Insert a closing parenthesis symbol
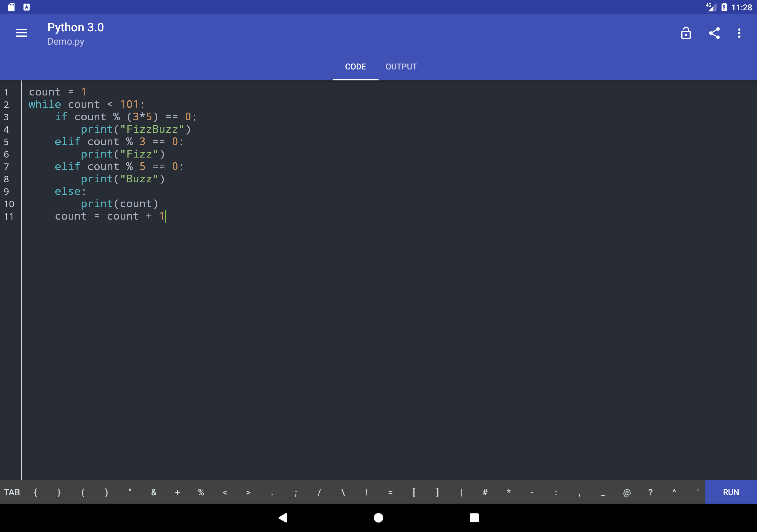This screenshot has width=757, height=532. 106,492
